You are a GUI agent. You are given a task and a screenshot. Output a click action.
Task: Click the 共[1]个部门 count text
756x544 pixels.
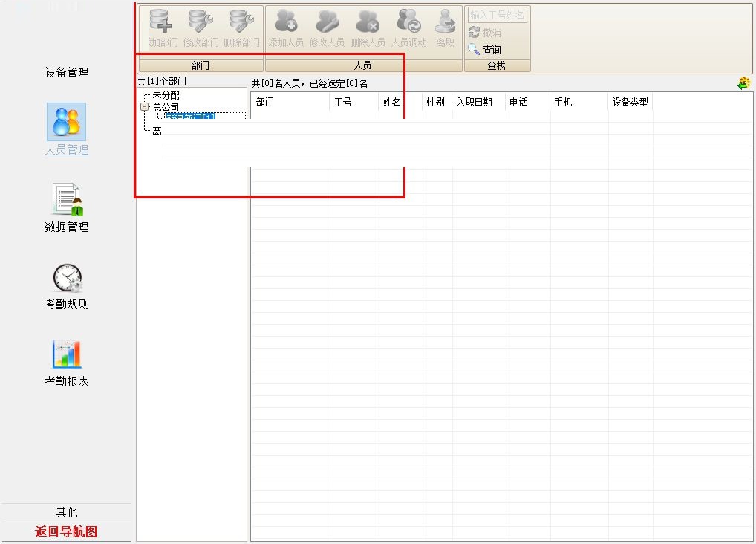(x=162, y=81)
